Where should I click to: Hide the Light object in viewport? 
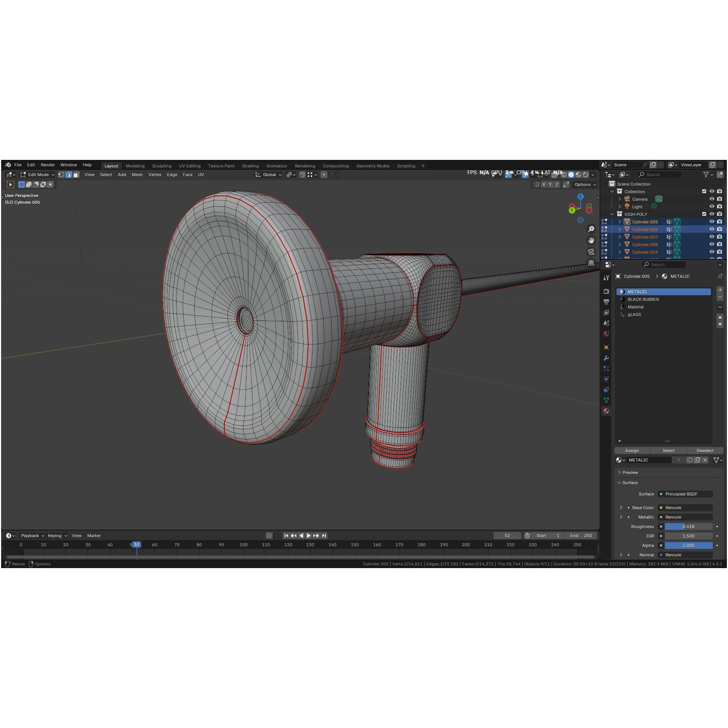pyautogui.click(x=712, y=207)
